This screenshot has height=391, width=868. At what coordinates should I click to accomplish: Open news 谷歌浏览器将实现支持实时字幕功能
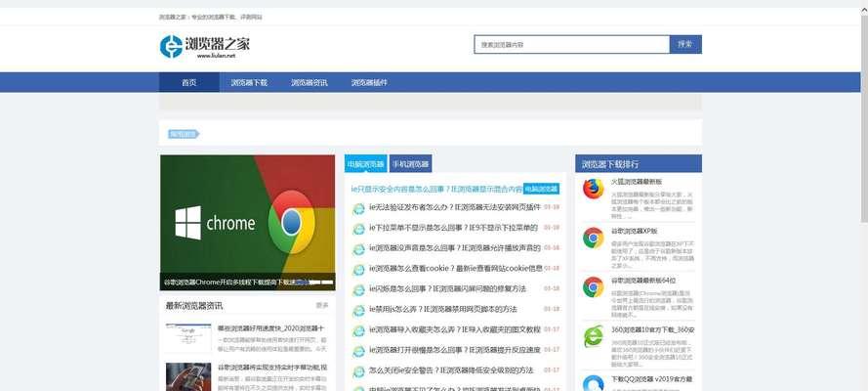coord(272,368)
